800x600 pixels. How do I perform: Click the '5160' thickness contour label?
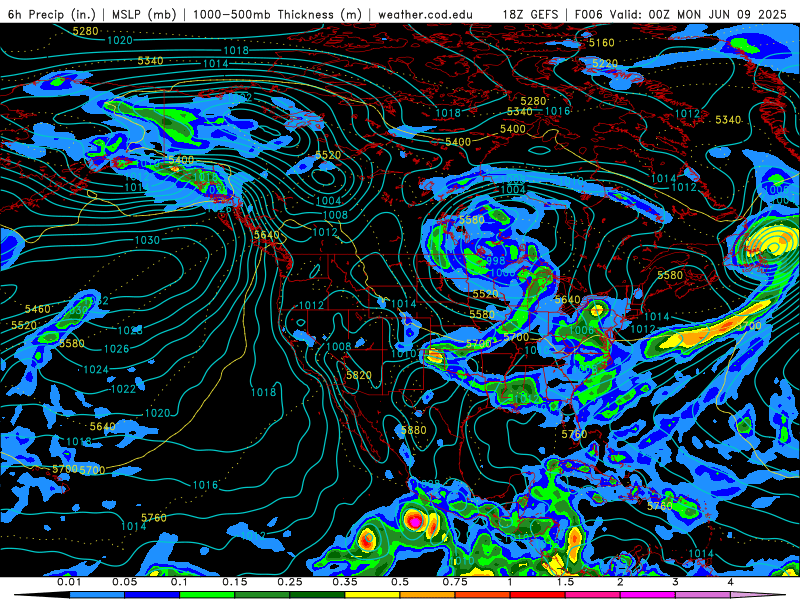point(602,42)
